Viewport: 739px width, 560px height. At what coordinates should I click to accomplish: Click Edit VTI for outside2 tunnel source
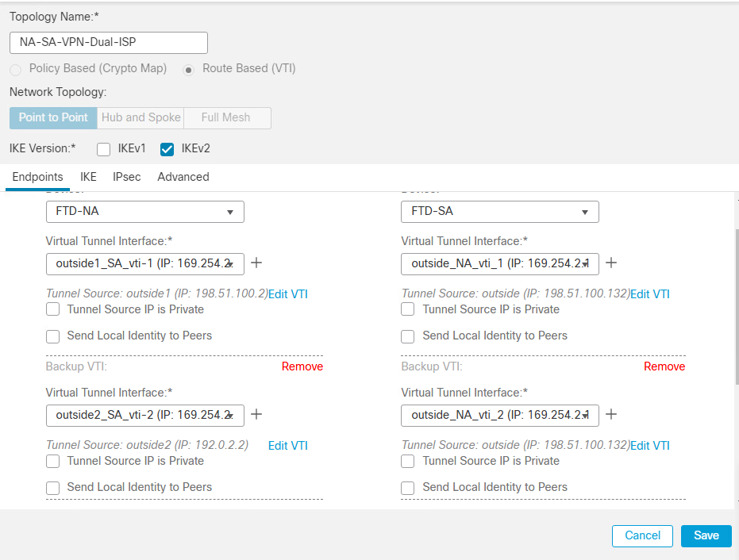tap(288, 446)
